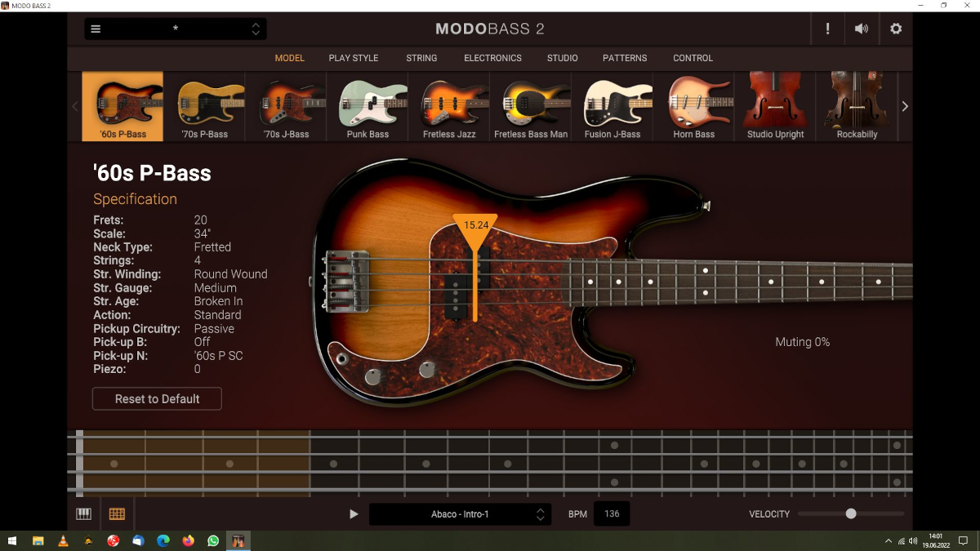Open the Wi-Fi network tray icon
The image size is (980, 551).
pyautogui.click(x=902, y=540)
